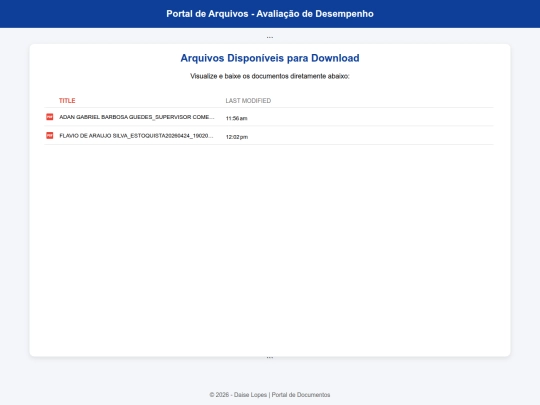
Task: Open the ADAN GABRIEL BARBOSA GUEDES_SUPERVISOR file
Action: [137, 117]
